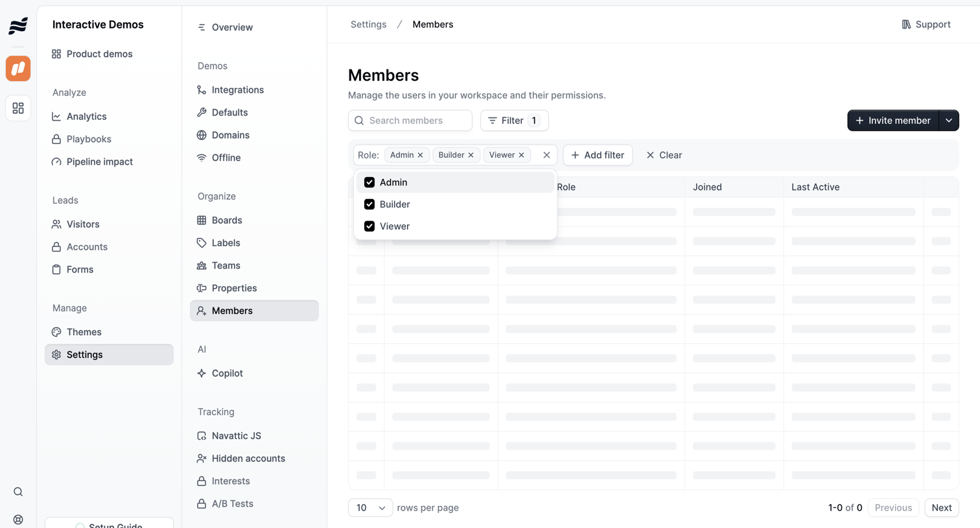
Task: Clear all filters with the Clear button
Action: pyautogui.click(x=664, y=155)
